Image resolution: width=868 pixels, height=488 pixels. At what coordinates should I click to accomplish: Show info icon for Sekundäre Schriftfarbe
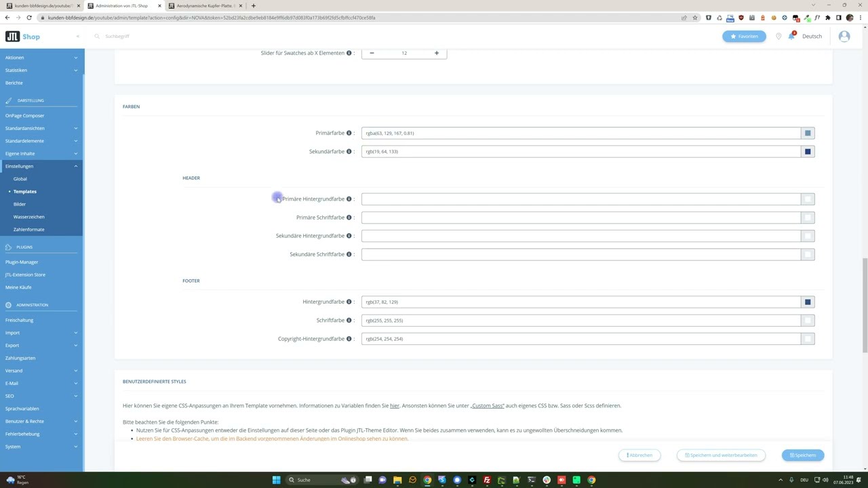tap(349, 254)
